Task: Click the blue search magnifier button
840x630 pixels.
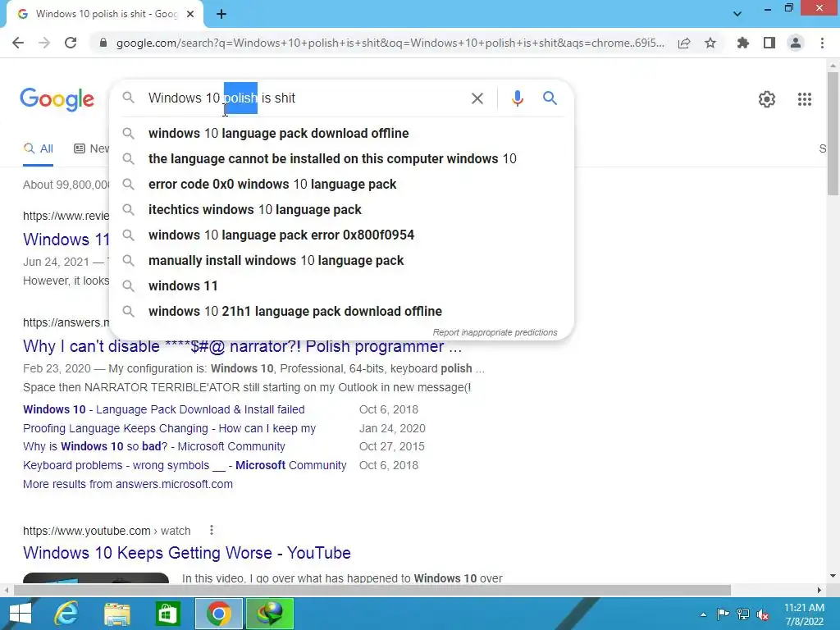Action: (x=550, y=98)
